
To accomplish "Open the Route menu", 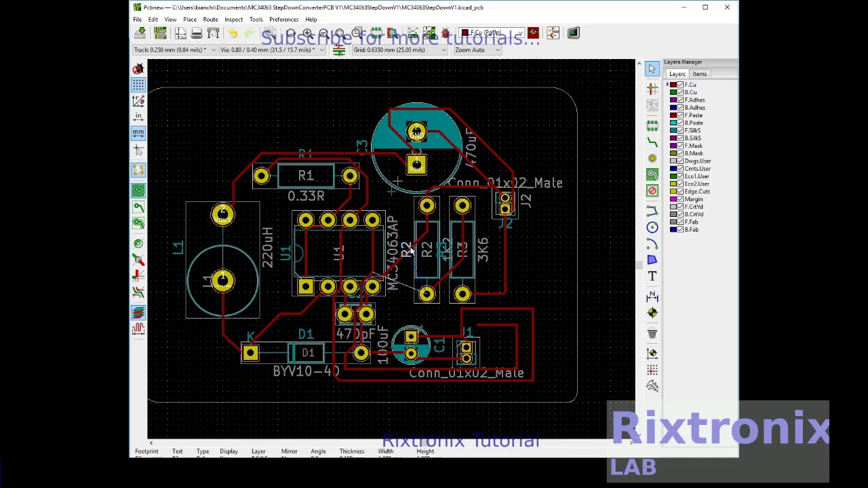I will pyautogui.click(x=210, y=20).
